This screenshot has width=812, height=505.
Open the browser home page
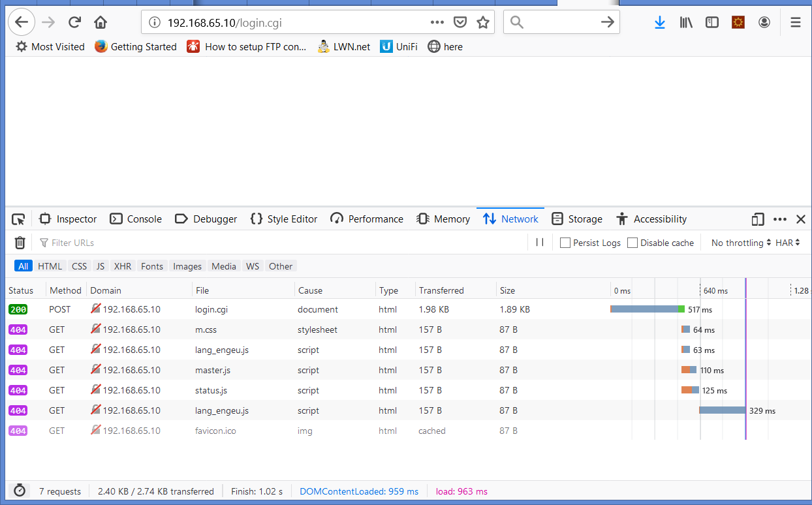pyautogui.click(x=101, y=22)
